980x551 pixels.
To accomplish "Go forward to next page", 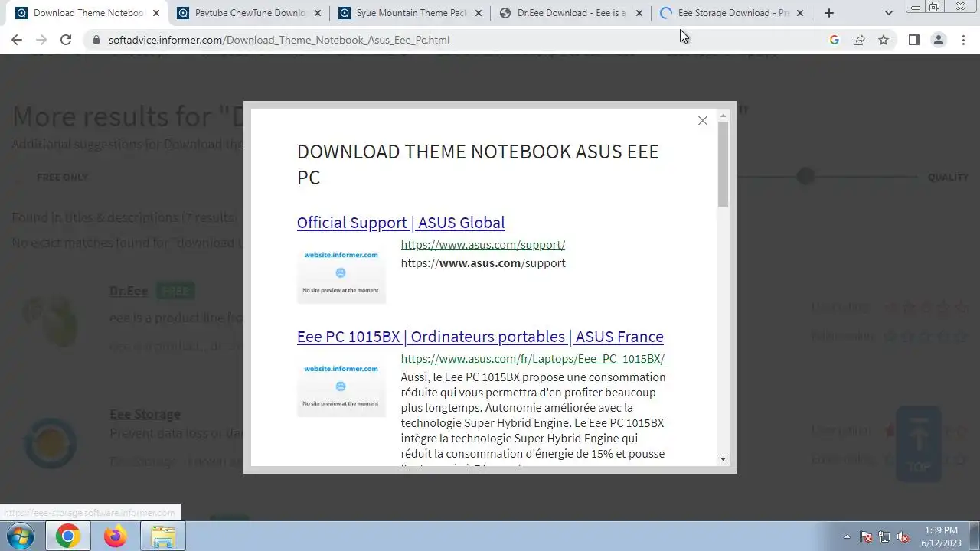I will point(41,40).
